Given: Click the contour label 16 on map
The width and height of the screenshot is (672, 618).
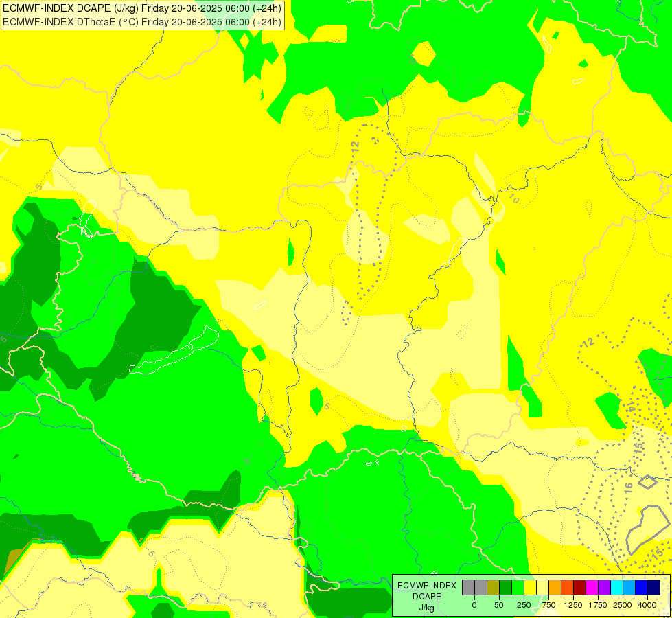Looking at the screenshot, I should pyautogui.click(x=628, y=488).
